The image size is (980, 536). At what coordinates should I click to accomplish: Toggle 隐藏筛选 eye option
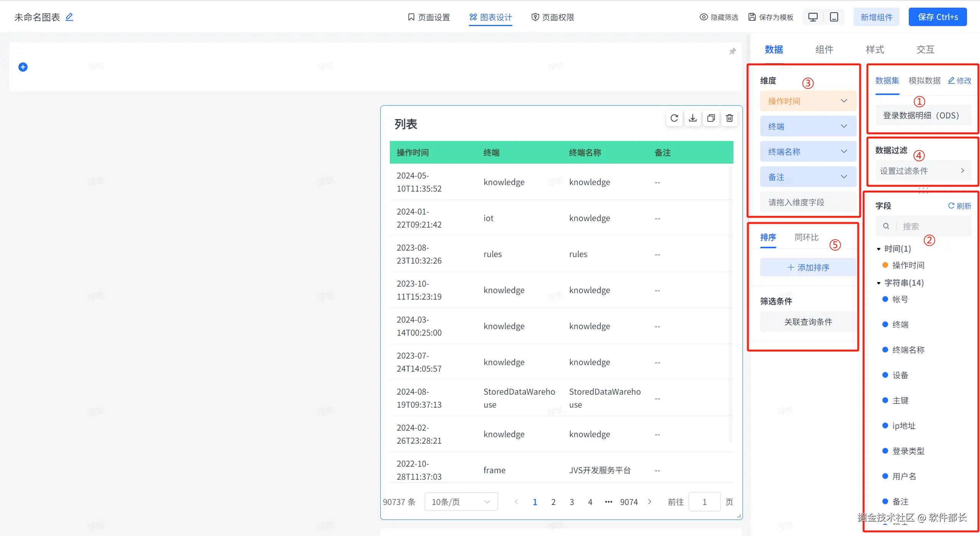719,17
